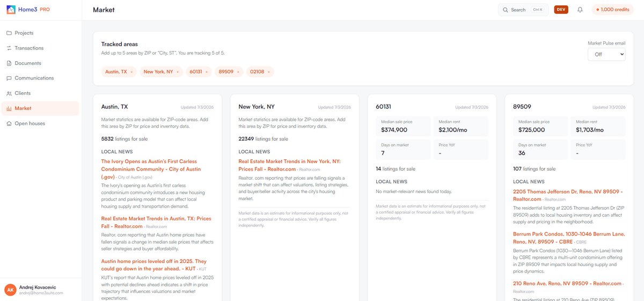Click the DEV badge button
This screenshot has width=644, height=301.
tap(561, 10)
